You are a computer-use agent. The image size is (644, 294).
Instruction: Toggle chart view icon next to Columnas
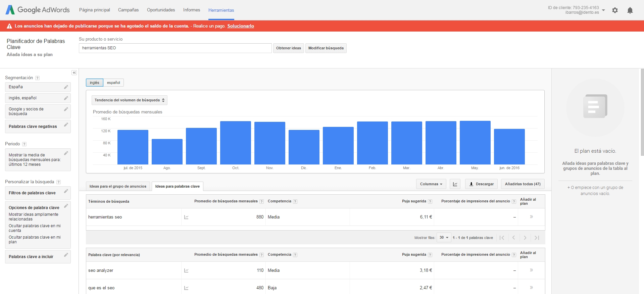455,184
